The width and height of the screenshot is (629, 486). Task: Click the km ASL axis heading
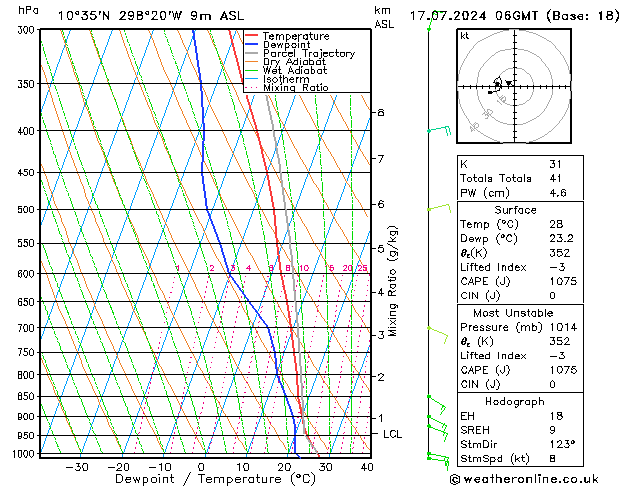pos(384,17)
